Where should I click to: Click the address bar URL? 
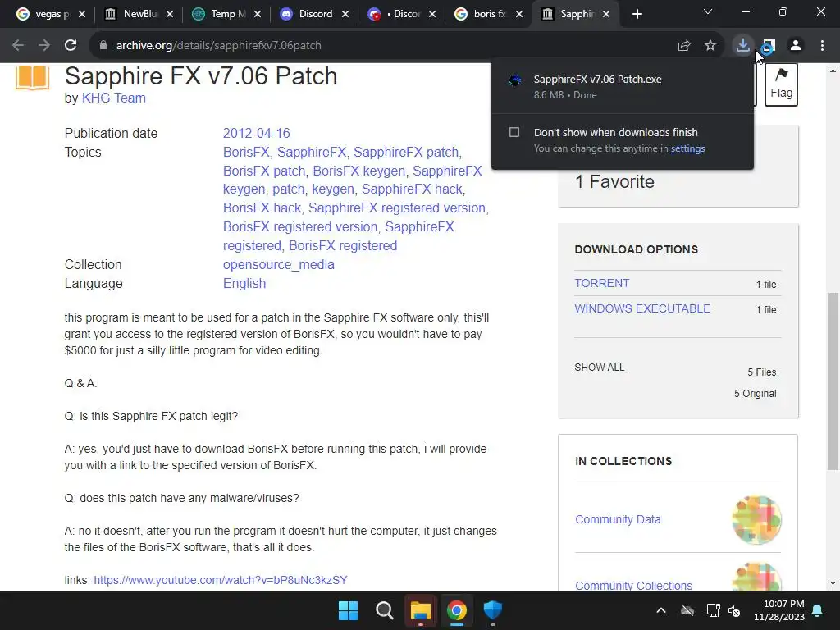coord(218,46)
